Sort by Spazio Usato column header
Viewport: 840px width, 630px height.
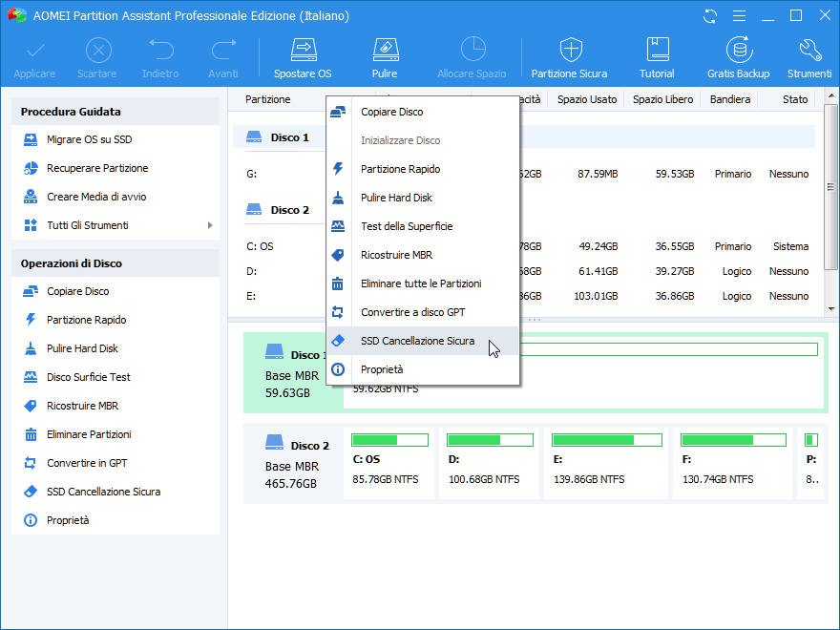coord(587,99)
